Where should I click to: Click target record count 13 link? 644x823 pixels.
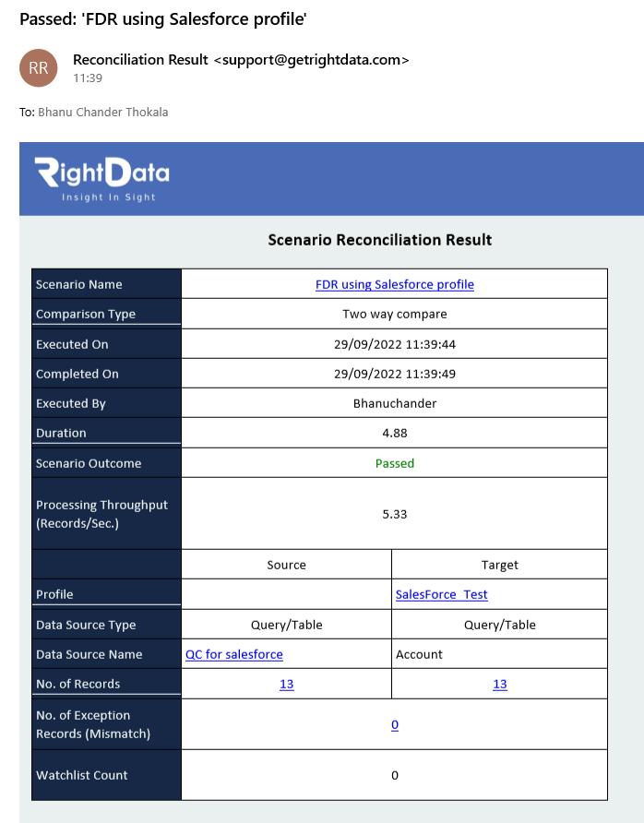pos(500,685)
